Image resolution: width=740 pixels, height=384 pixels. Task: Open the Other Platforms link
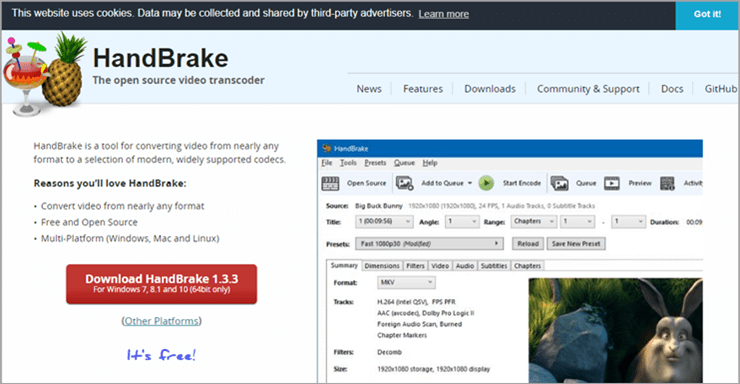click(x=161, y=321)
